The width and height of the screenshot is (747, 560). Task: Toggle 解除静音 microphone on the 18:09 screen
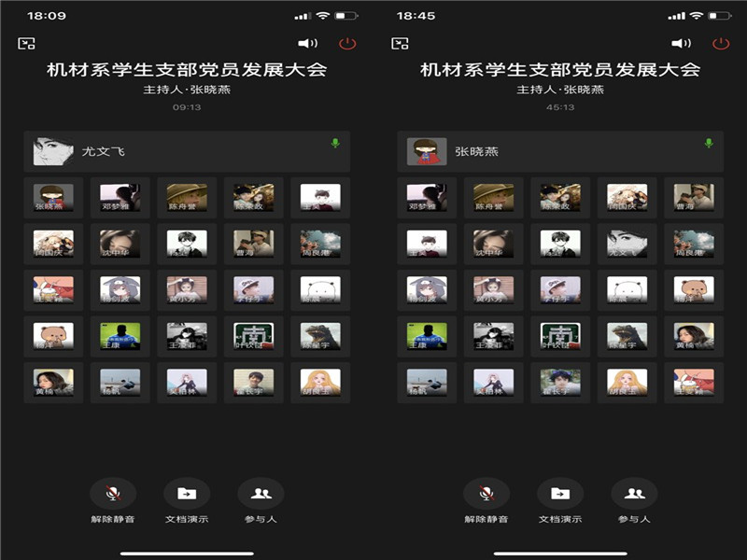tap(113, 494)
